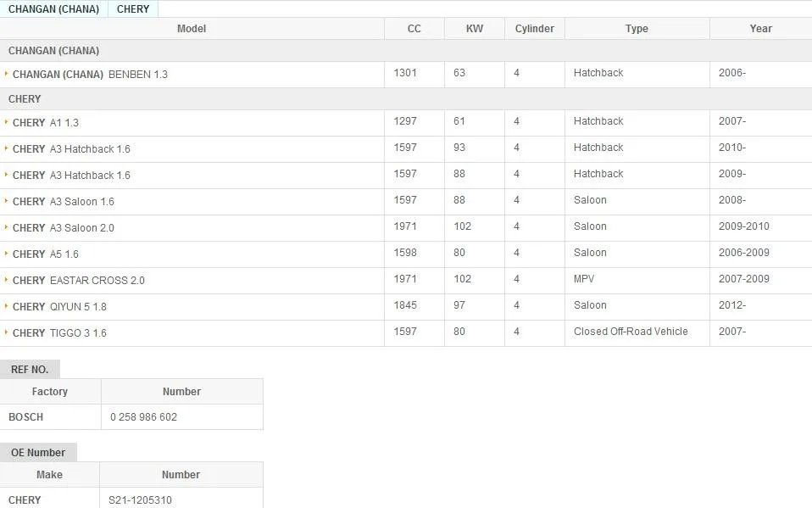
Task: Expand the CHERY A1 1.3 row arrow
Action: click(6, 122)
